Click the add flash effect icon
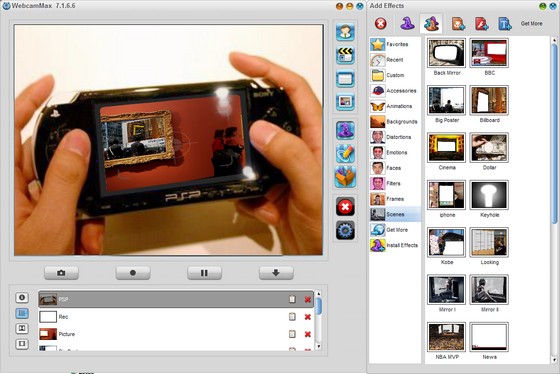The width and height of the screenshot is (560, 374). tap(481, 24)
